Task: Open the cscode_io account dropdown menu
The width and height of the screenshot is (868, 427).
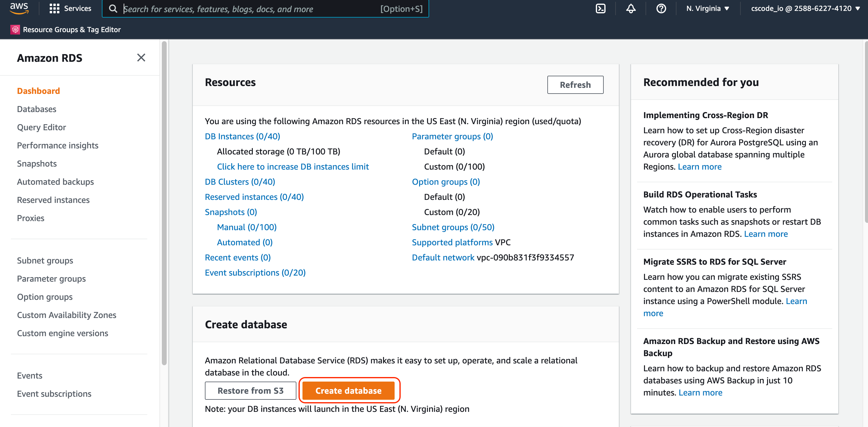Action: pyautogui.click(x=805, y=8)
